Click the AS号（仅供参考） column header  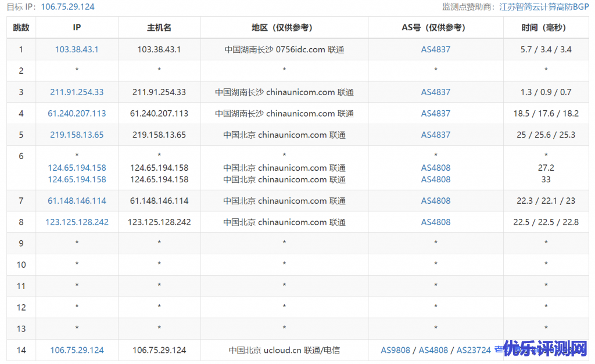pyautogui.click(x=435, y=27)
